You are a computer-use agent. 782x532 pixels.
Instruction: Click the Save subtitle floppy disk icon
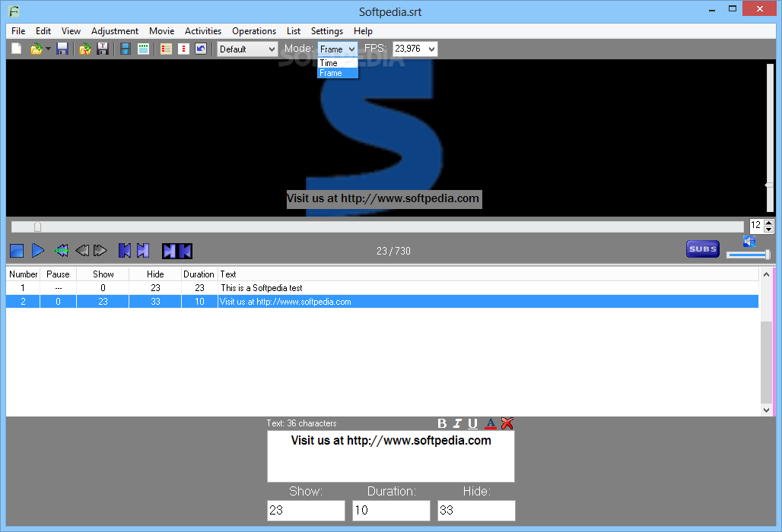click(x=62, y=49)
